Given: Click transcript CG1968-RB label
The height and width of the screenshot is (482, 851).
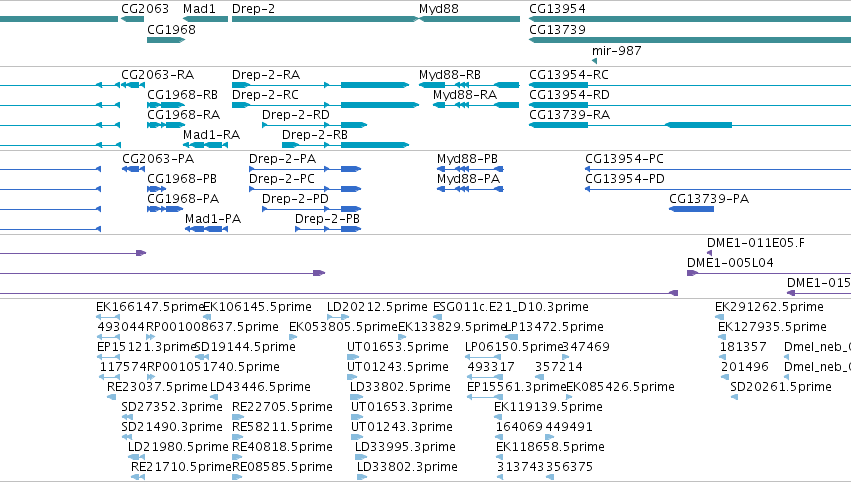Looking at the screenshot, I should (x=182, y=95).
